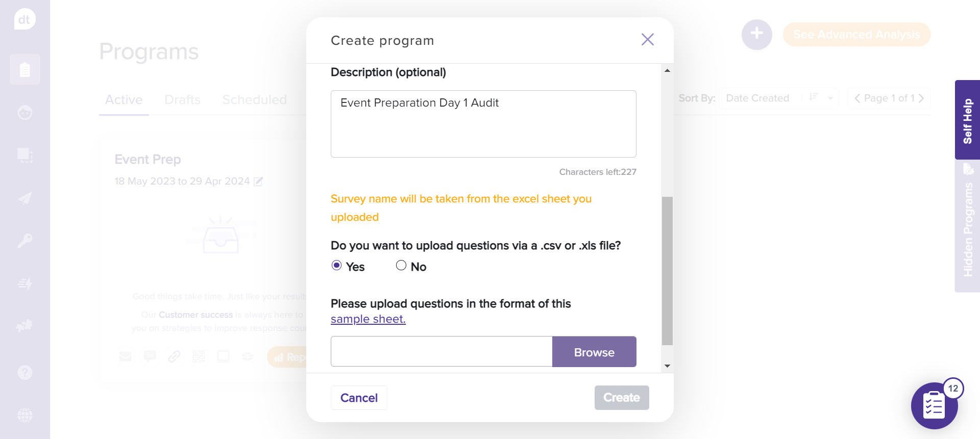Click the puzzle integrations sidebar icon
The width and height of the screenshot is (980, 439).
click(x=24, y=325)
